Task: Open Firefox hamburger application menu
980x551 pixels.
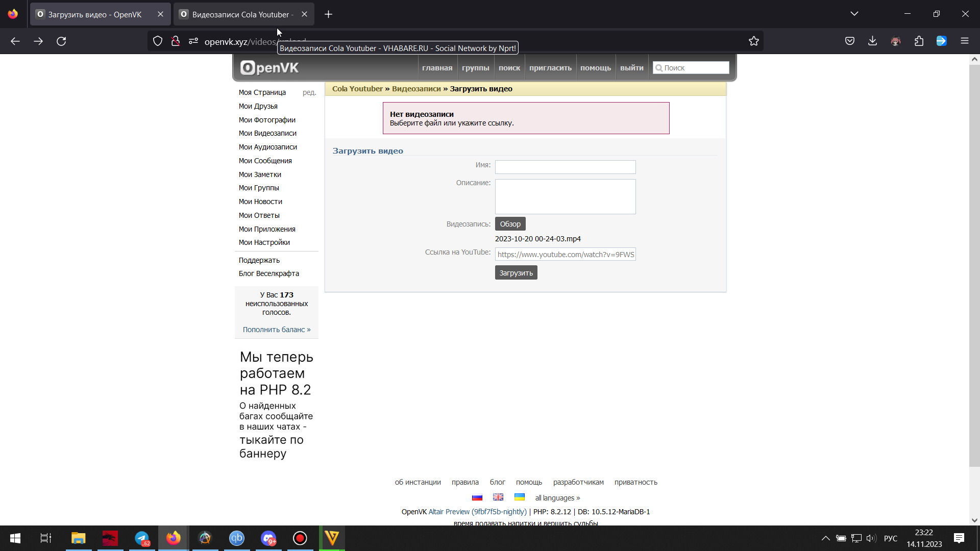Action: (964, 41)
